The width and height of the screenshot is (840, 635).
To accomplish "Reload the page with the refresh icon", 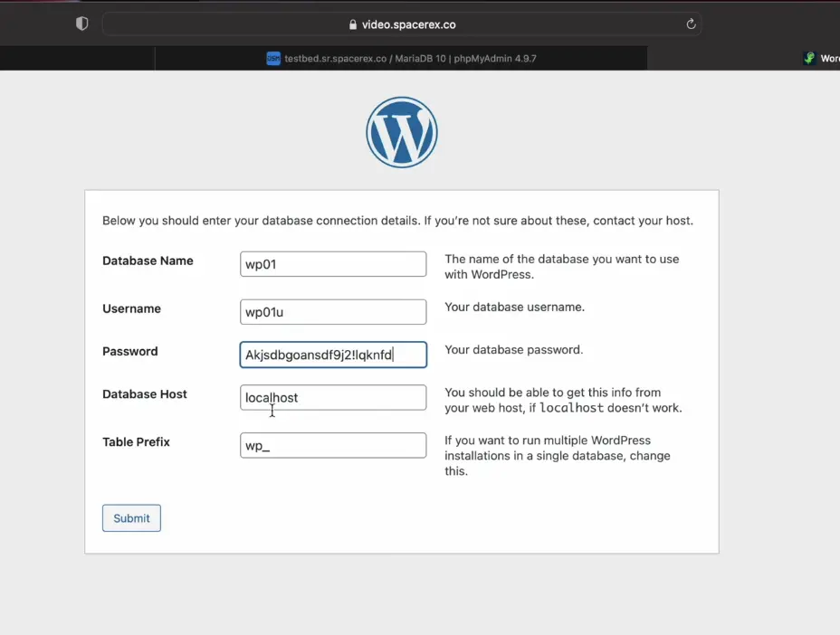I will (691, 24).
